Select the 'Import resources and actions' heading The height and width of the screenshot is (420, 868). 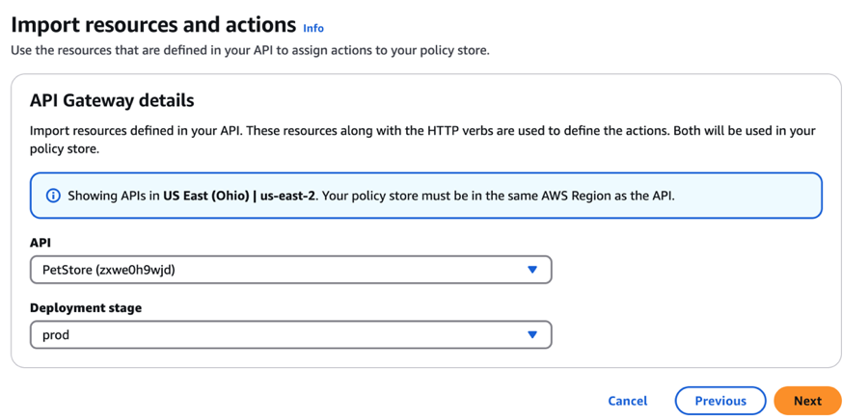(x=153, y=25)
